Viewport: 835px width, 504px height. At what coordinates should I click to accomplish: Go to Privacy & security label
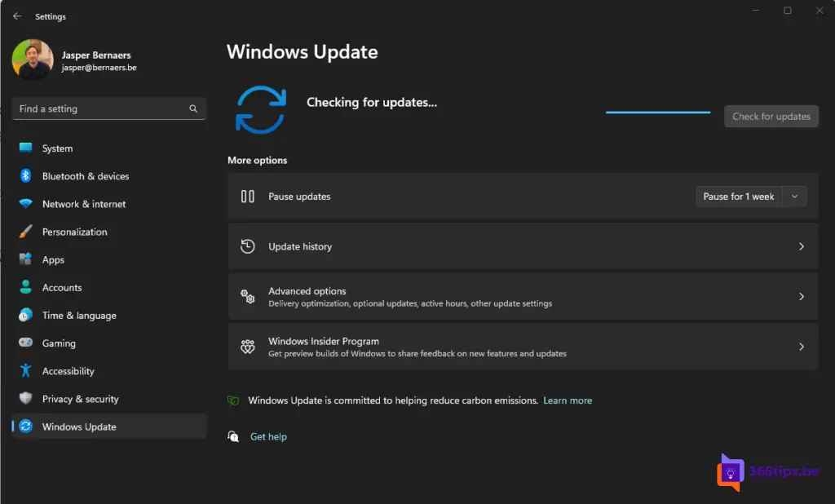[81, 399]
